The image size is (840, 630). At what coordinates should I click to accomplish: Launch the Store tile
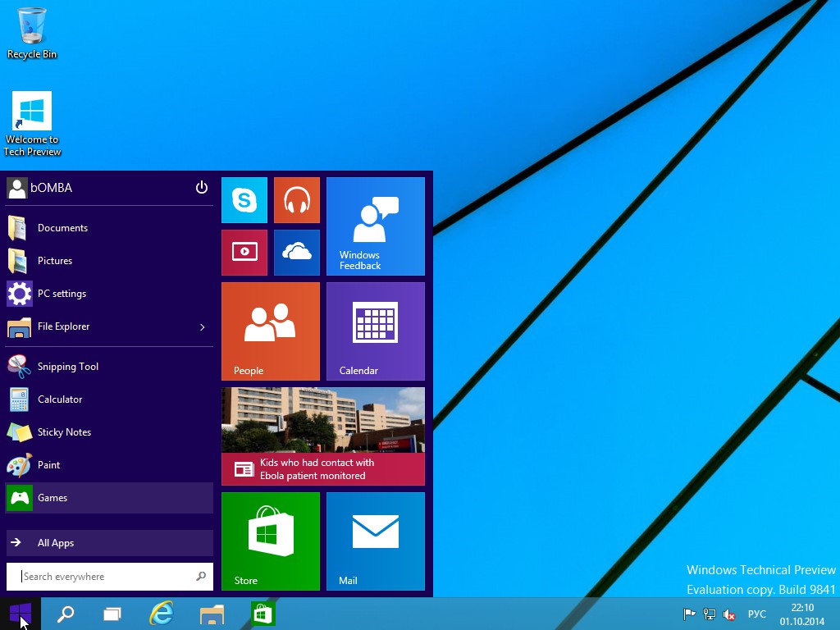point(271,541)
